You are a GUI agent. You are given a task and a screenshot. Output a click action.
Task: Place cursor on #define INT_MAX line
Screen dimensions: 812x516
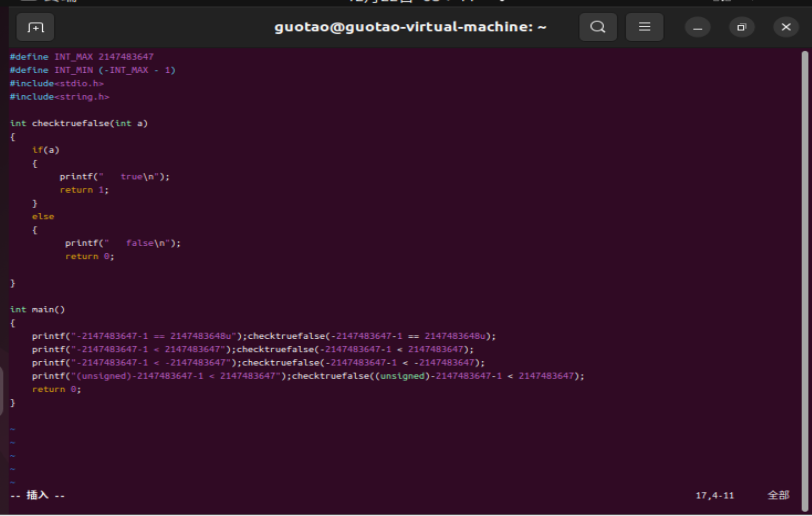(82, 57)
